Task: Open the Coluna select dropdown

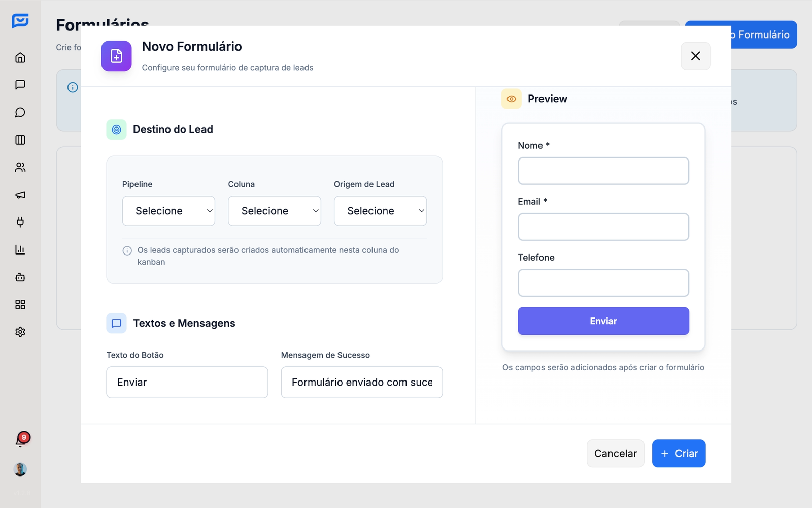Action: tap(274, 211)
